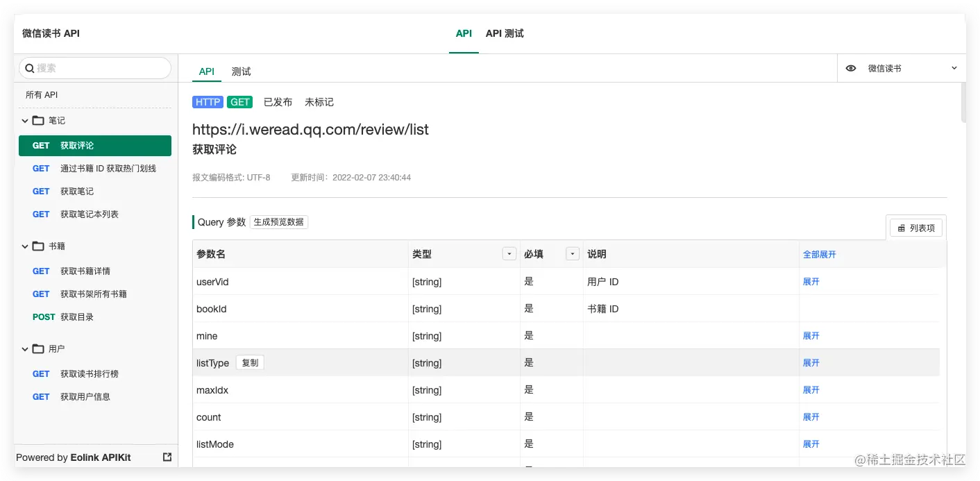Click the search magnifier icon
The width and height of the screenshot is (980, 481).
30,68
